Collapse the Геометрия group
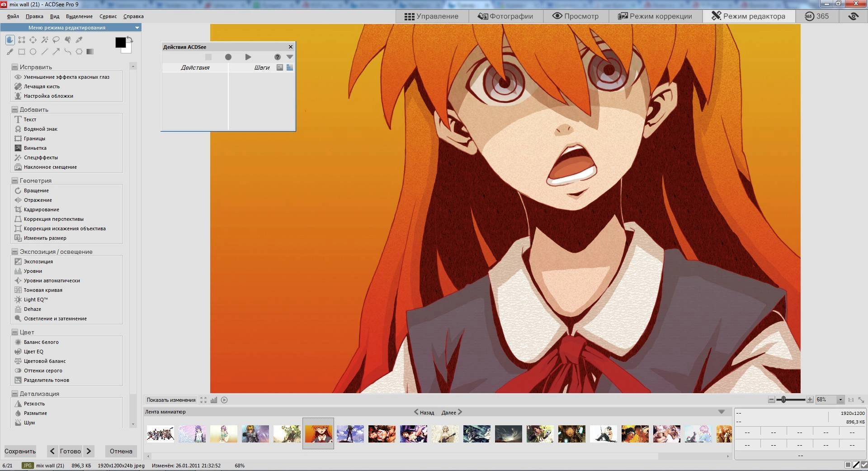The width and height of the screenshot is (868, 471). pyautogui.click(x=14, y=181)
